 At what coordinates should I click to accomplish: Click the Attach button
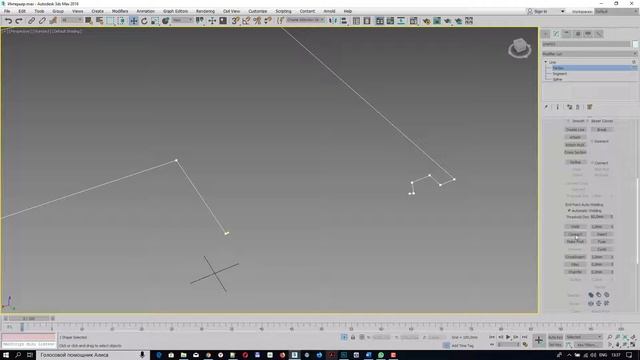pyautogui.click(x=575, y=137)
